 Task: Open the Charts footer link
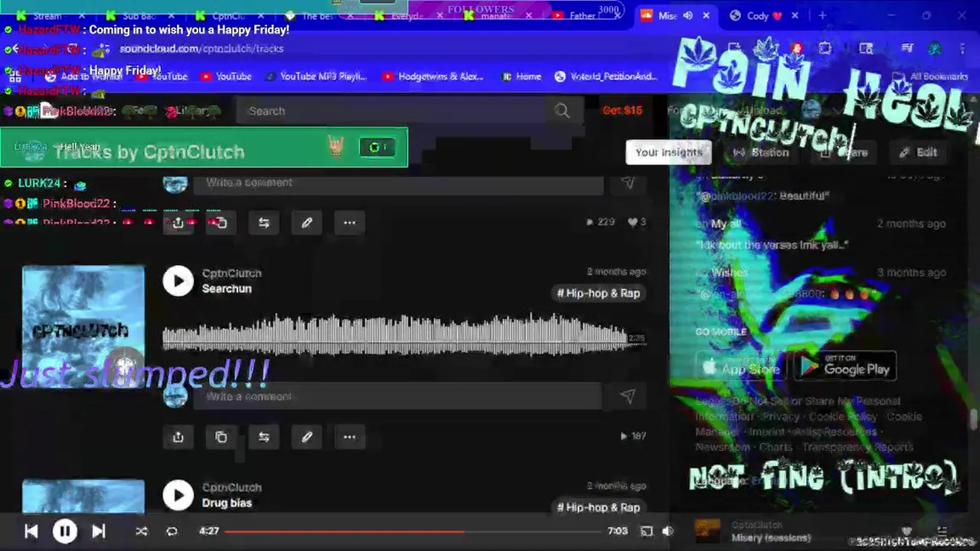(x=776, y=447)
